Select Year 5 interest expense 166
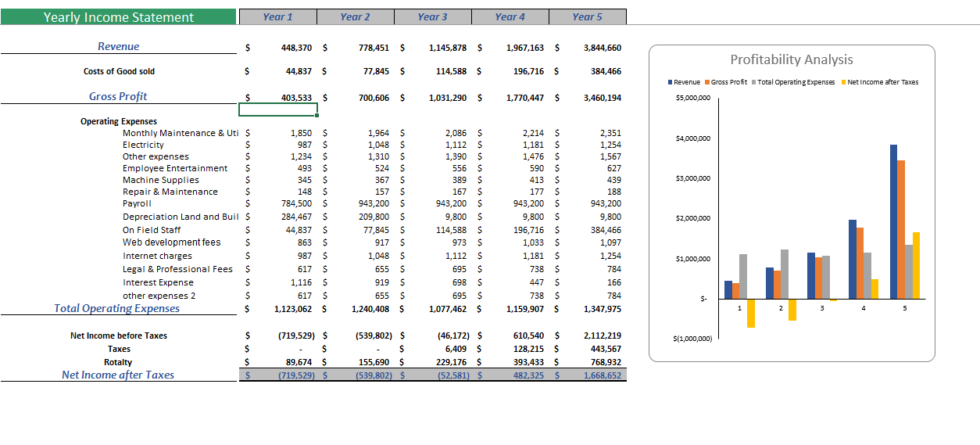This screenshot has height=445, width=980. coord(613,282)
